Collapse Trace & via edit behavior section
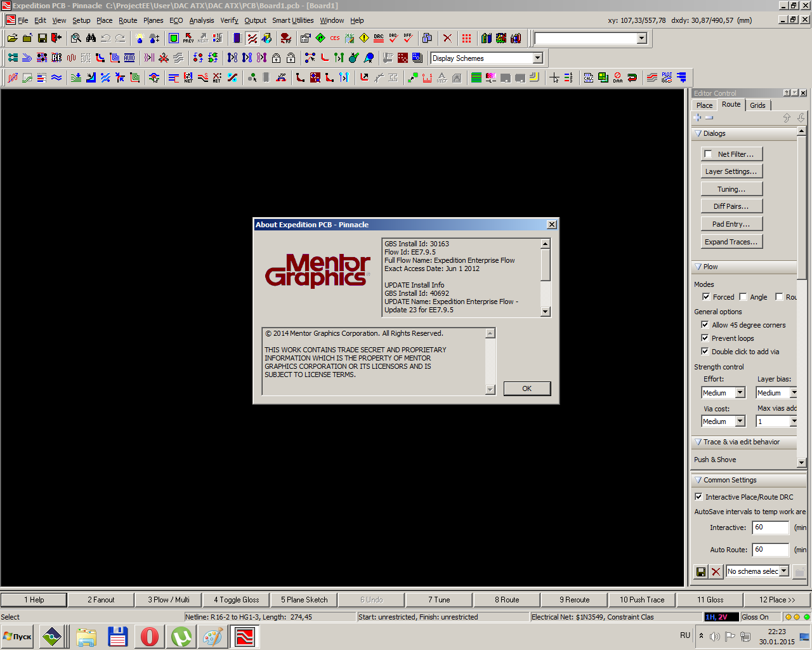812x650 pixels. 698,442
